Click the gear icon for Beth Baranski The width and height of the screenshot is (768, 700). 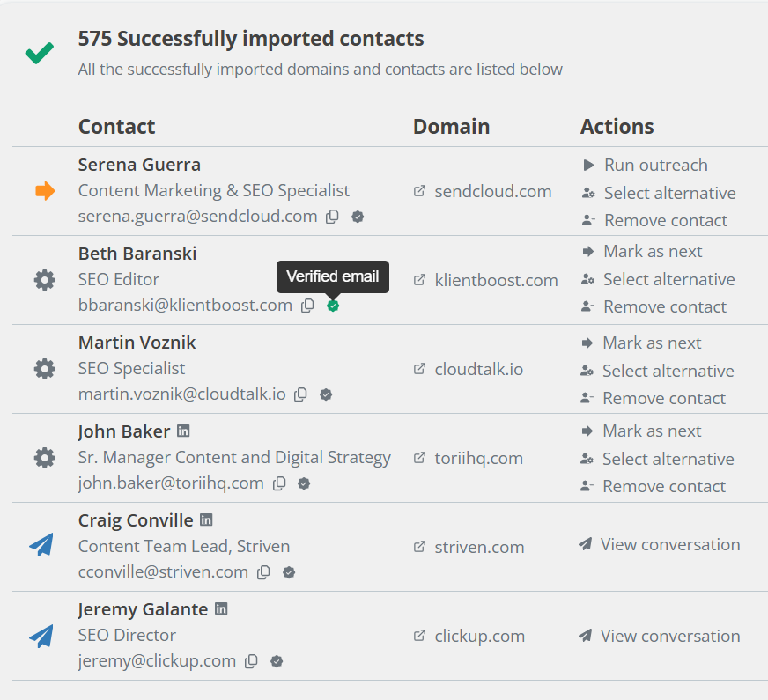[44, 280]
